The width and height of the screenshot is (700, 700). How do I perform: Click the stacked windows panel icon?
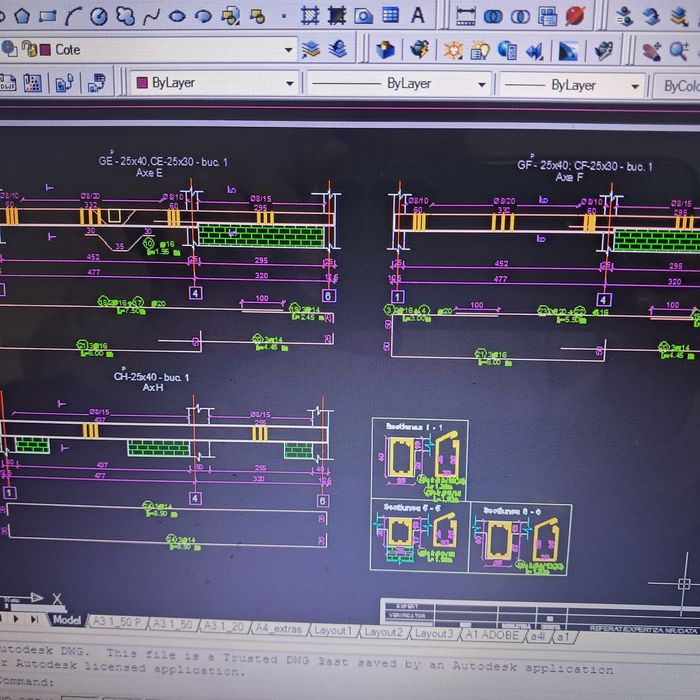[x=548, y=16]
